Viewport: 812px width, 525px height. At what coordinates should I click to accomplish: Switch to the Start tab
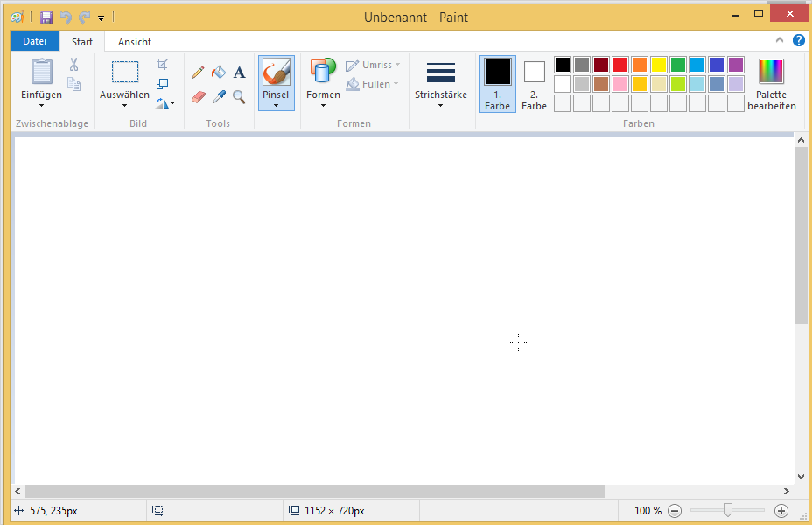82,42
